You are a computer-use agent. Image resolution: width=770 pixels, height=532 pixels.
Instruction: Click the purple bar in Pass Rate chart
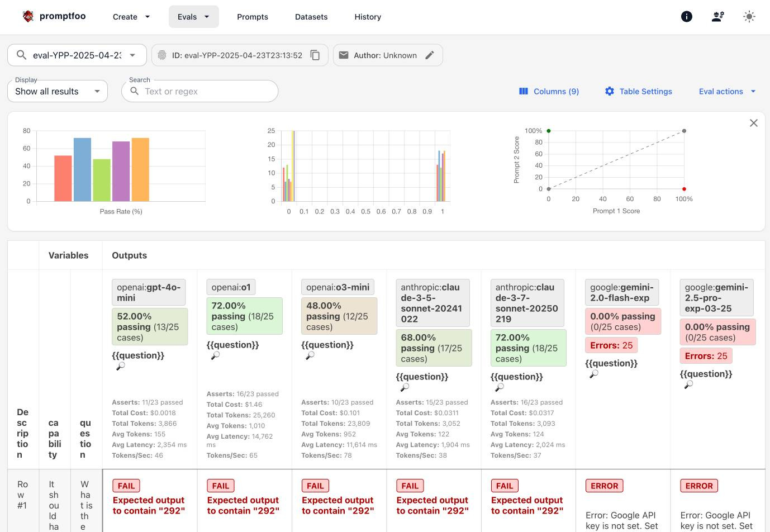coord(121,172)
